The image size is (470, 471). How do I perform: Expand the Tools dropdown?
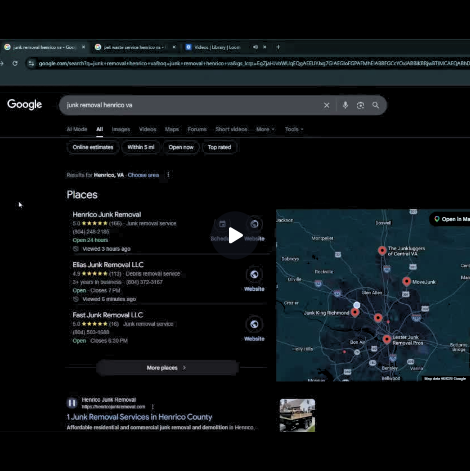pyautogui.click(x=294, y=129)
